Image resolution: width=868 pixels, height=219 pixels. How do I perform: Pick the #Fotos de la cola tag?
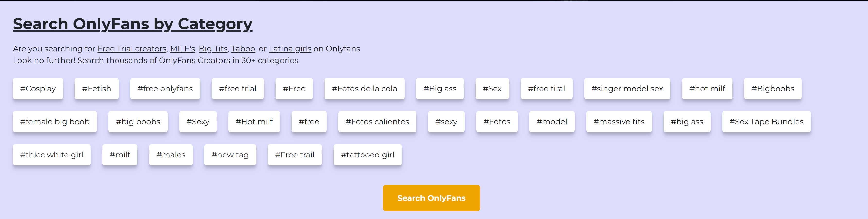tap(364, 89)
